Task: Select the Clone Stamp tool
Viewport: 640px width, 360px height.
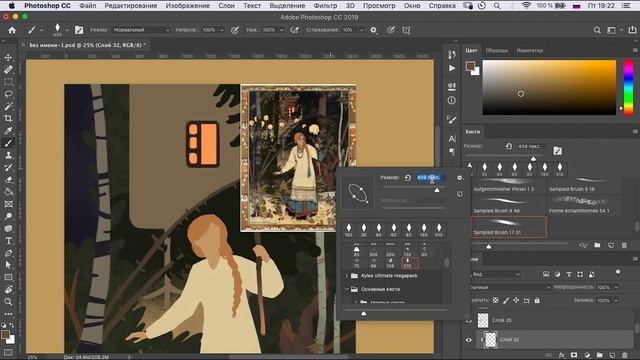Action: [x=8, y=156]
